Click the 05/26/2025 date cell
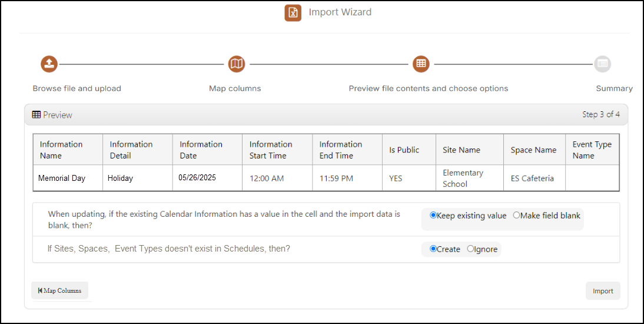 tap(207, 178)
